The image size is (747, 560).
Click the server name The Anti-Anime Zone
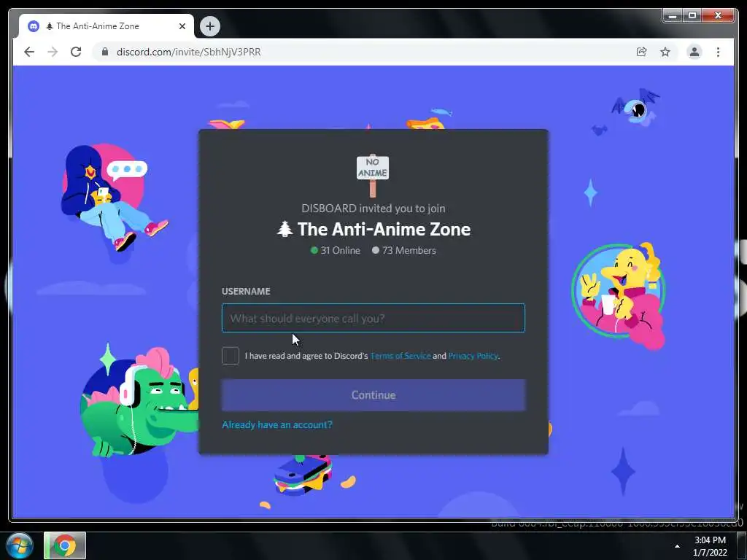[373, 229]
